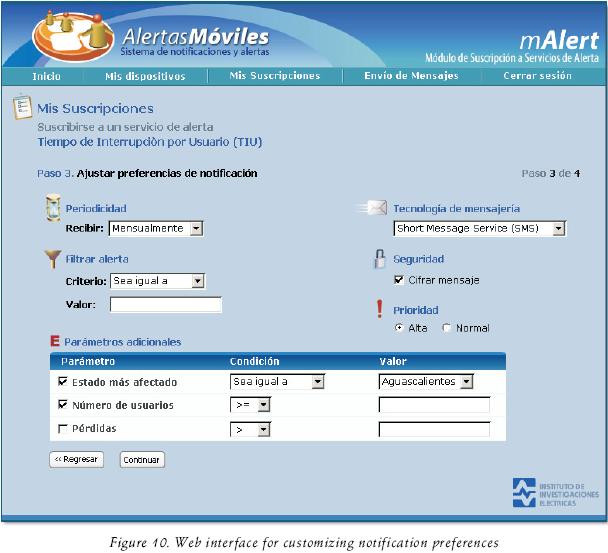Click the Mis Suscripciones clipboard icon
This screenshot has width=608, height=553.
coord(21,108)
